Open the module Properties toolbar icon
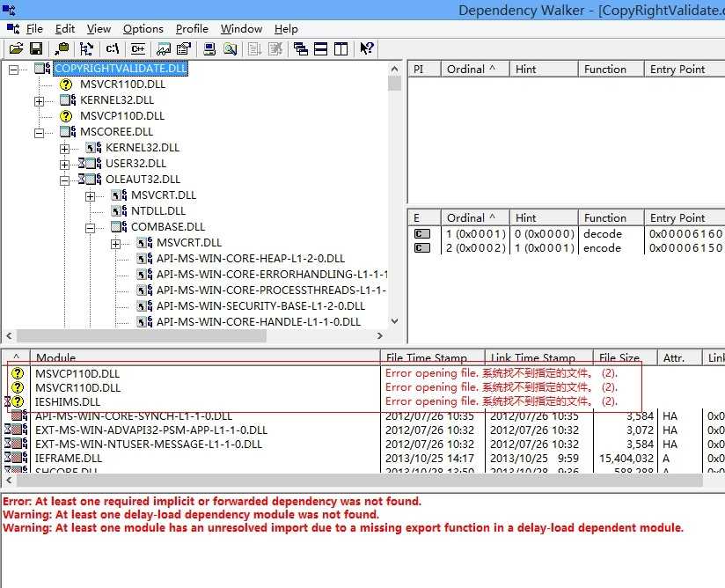725x588 pixels. click(184, 48)
